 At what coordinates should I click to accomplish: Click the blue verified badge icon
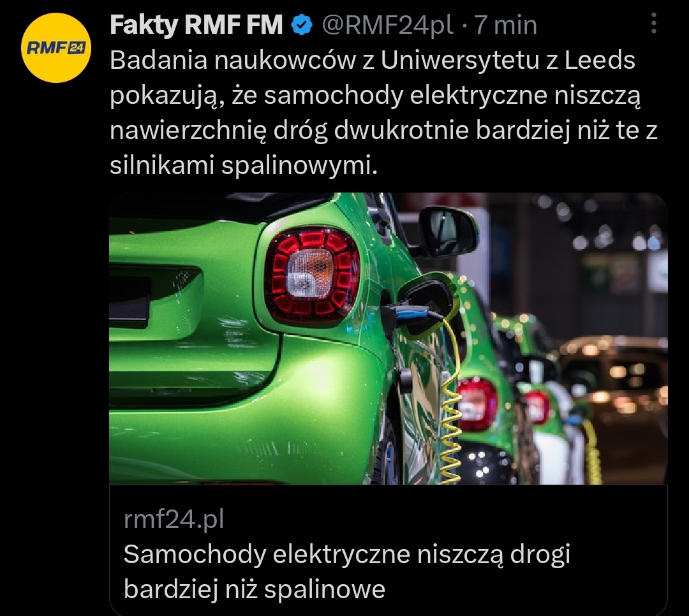pos(302,25)
